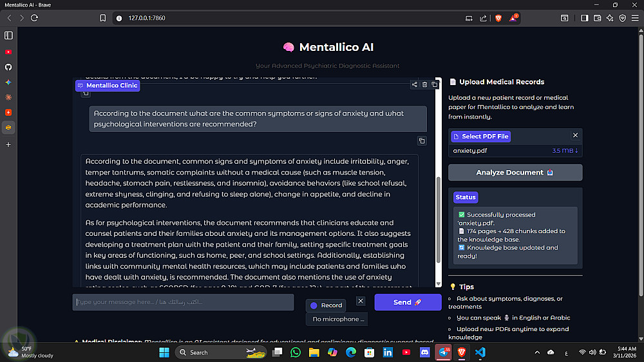Remove the uploaded anxiety.pdf with the X icon

click(575, 135)
